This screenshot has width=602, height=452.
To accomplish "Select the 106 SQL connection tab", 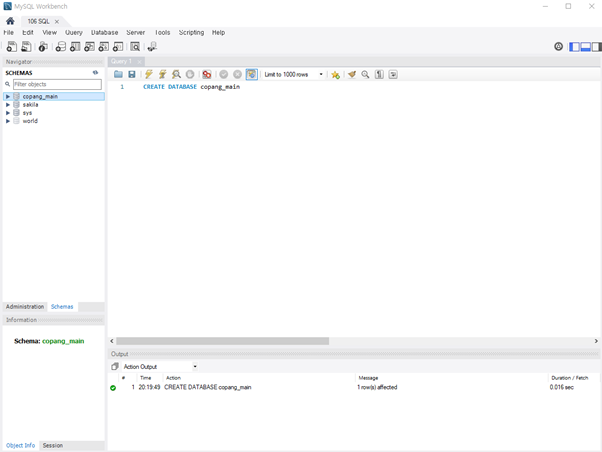I will 38,21.
